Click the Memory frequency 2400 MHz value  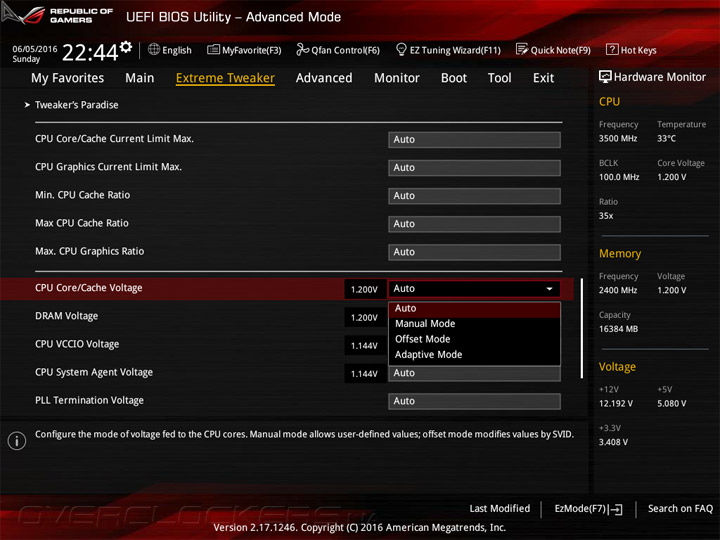pyautogui.click(x=618, y=290)
